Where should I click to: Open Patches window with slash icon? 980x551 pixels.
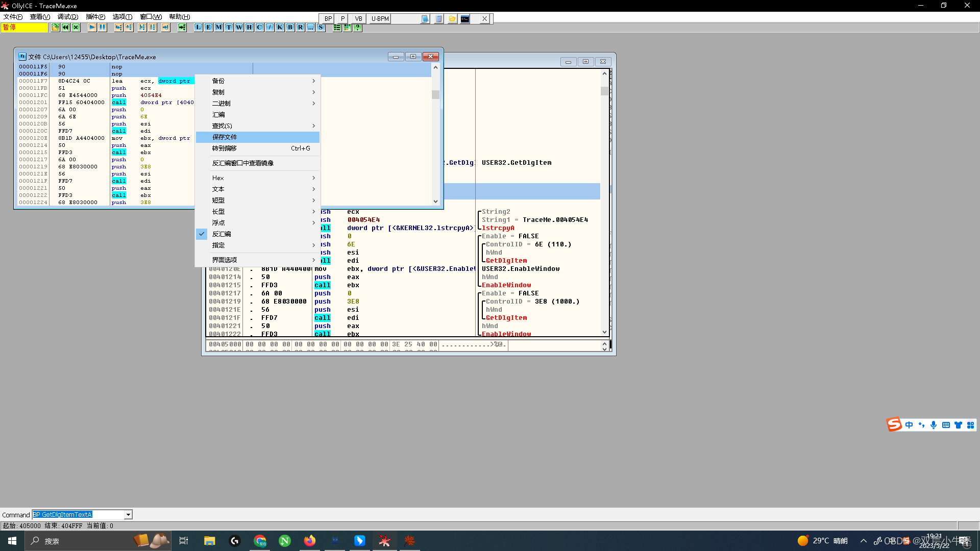coord(269,28)
